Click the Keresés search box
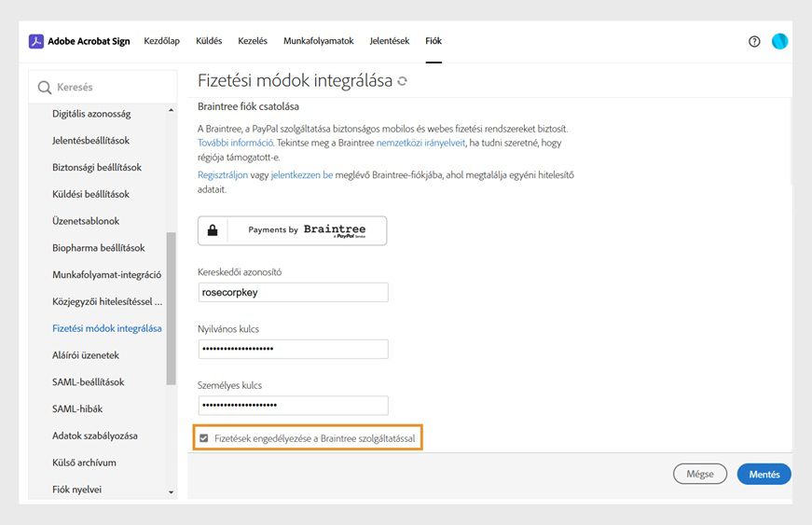Screen dimensions: 812x525 103,88
